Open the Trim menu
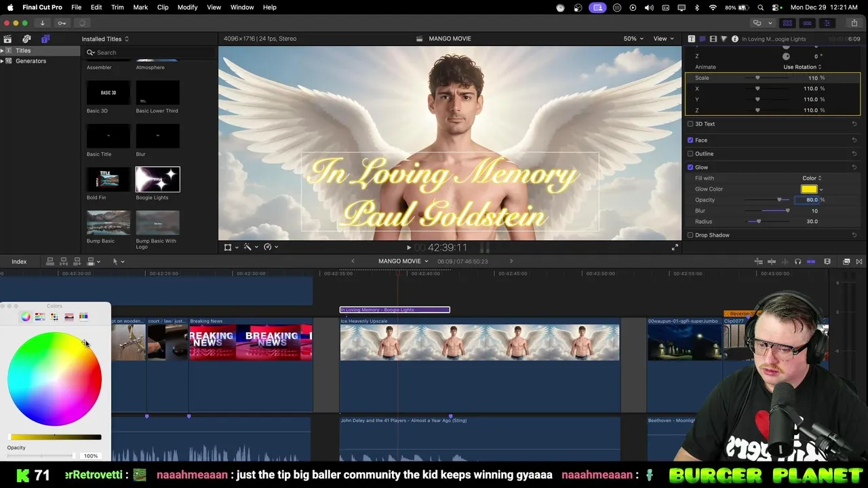 (x=117, y=7)
